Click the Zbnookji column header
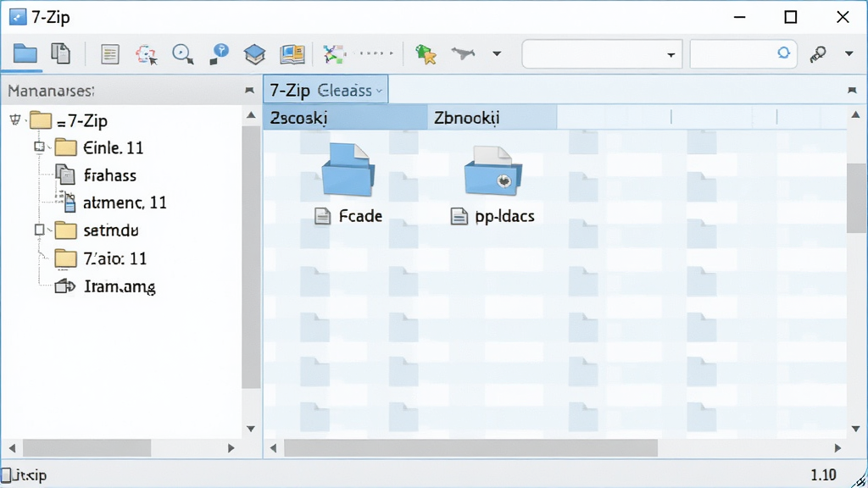The height and width of the screenshot is (488, 868). tap(492, 117)
